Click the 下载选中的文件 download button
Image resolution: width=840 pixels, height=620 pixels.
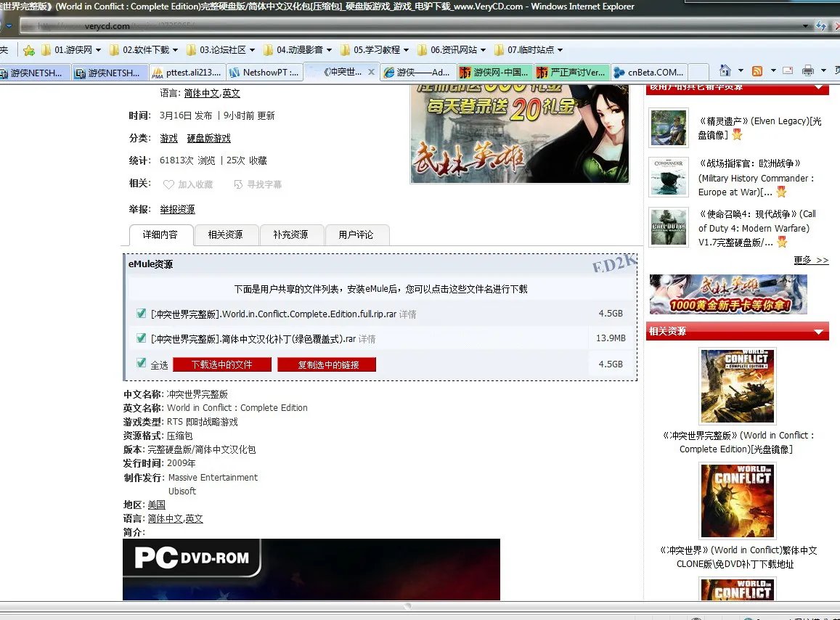point(221,364)
